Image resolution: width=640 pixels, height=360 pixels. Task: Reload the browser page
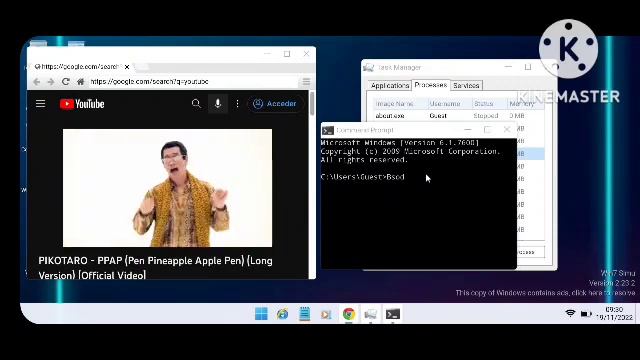pyautogui.click(x=66, y=82)
